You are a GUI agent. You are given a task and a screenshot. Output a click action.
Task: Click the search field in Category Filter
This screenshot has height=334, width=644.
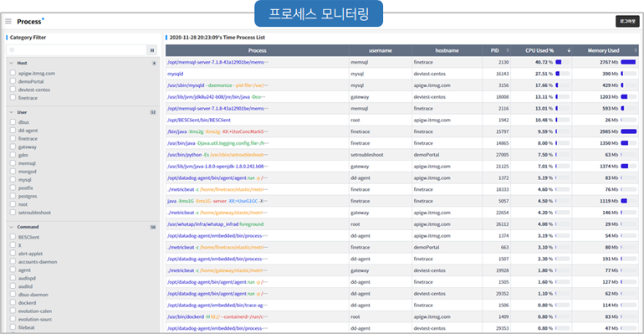pos(77,50)
